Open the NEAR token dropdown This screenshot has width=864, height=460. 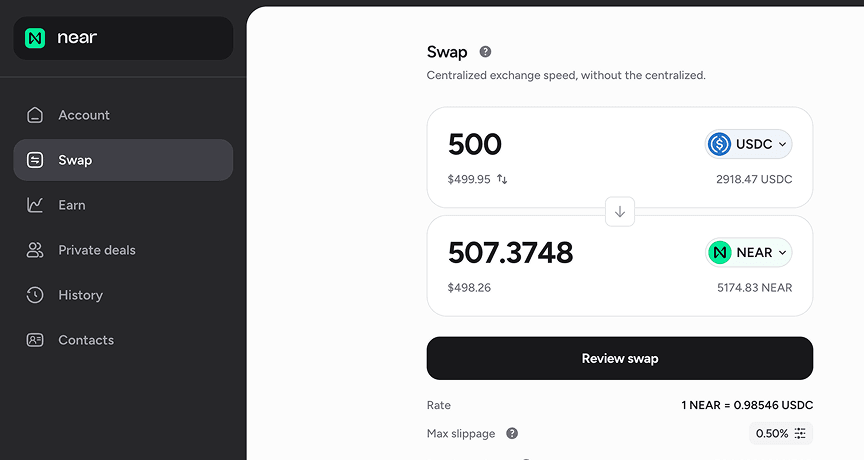coord(748,252)
